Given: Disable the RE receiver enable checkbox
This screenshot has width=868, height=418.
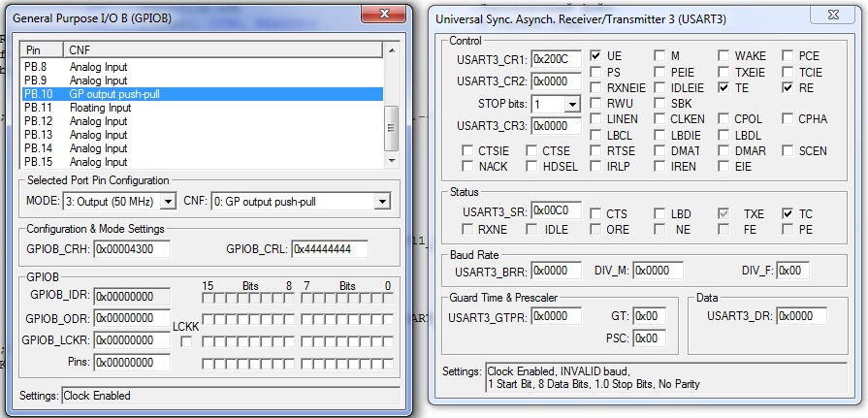Looking at the screenshot, I should tap(788, 87).
